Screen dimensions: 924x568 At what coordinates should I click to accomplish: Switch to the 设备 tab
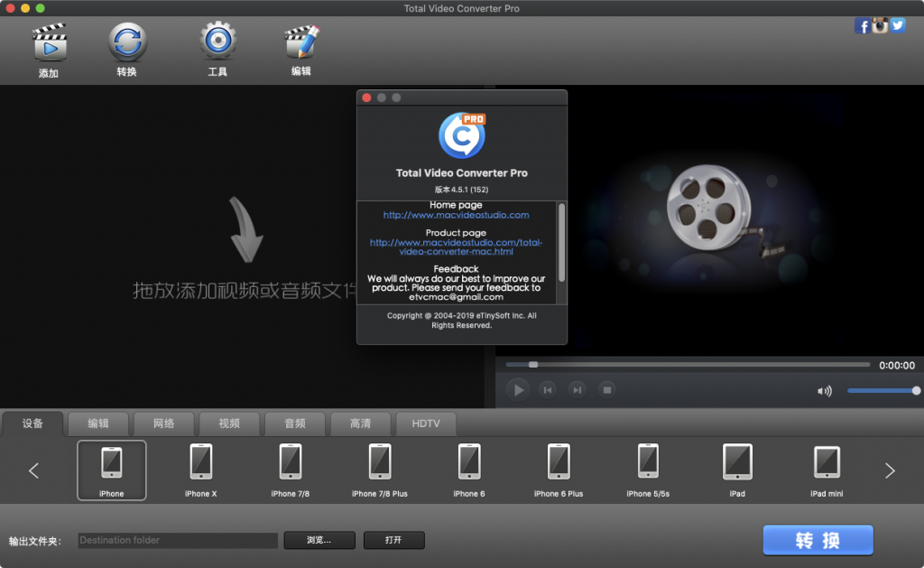(32, 424)
